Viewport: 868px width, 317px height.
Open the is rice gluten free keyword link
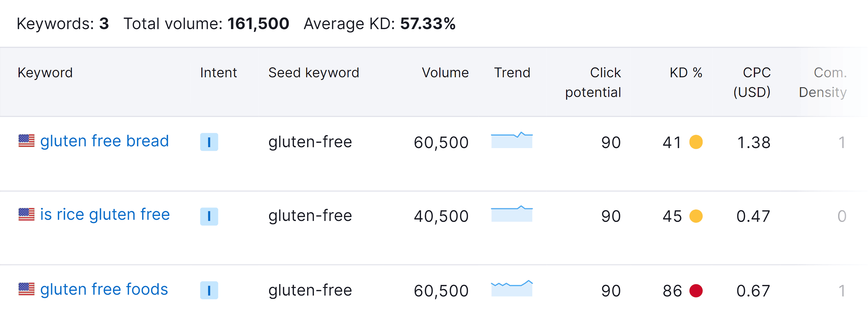[x=105, y=215]
